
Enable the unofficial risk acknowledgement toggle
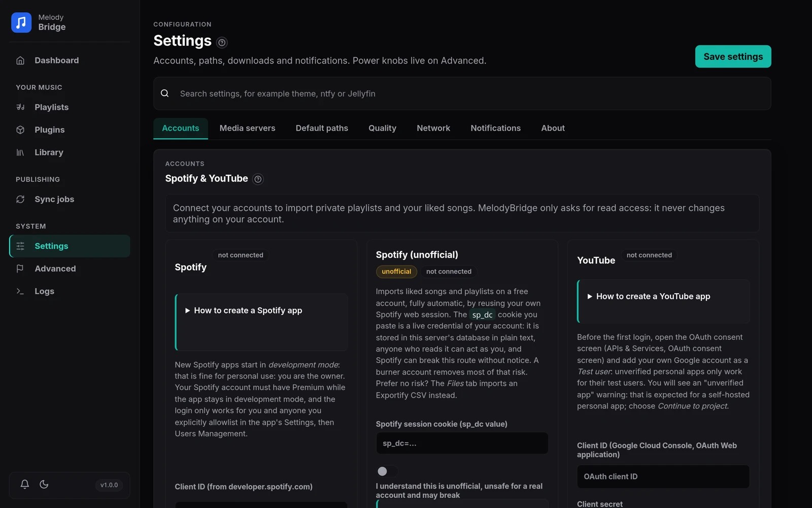(387, 471)
